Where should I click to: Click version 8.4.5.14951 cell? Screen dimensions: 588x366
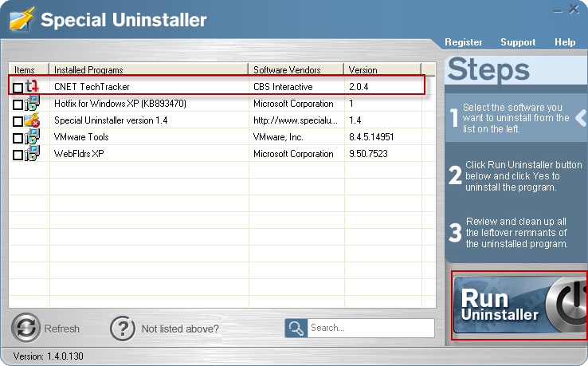pyautogui.click(x=371, y=137)
